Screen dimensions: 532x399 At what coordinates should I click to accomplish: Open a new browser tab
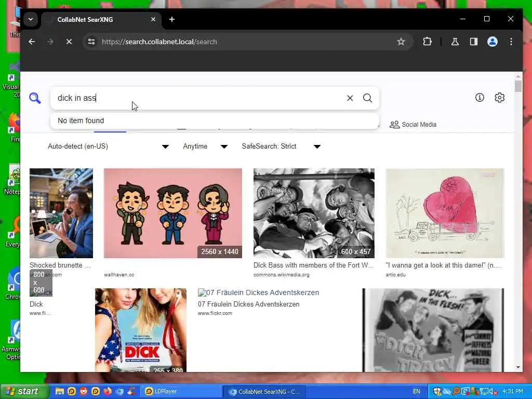[x=172, y=19]
